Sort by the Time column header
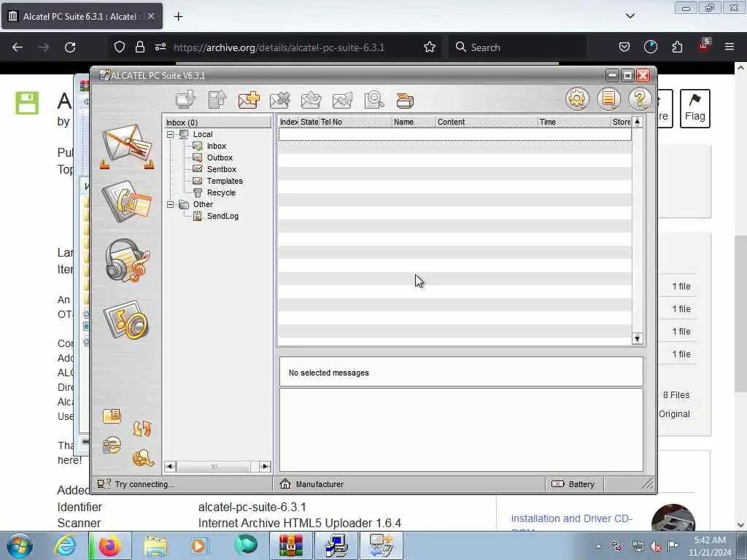 point(574,122)
